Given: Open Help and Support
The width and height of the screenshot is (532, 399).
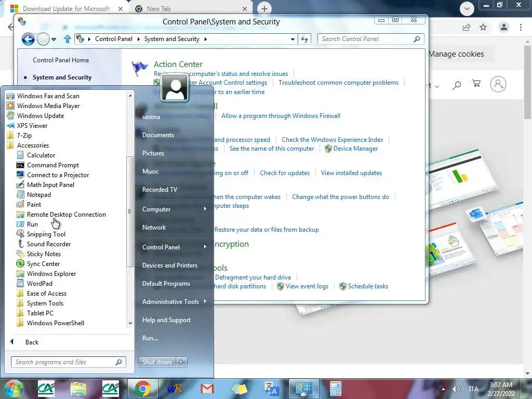Looking at the screenshot, I should click(166, 320).
